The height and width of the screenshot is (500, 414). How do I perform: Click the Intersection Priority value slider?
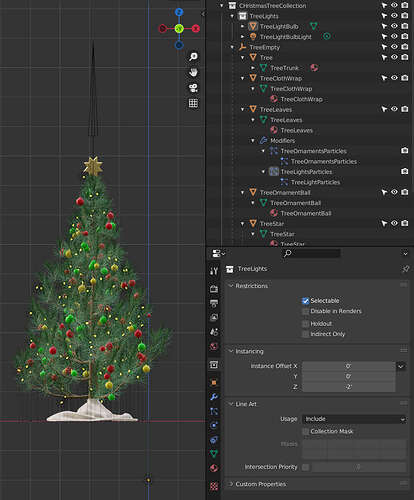[x=359, y=467]
